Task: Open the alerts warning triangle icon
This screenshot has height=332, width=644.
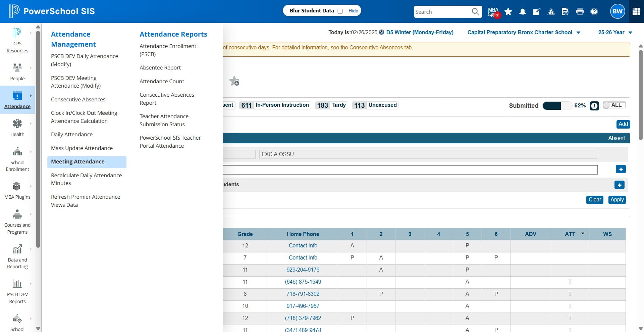Action: pos(551,12)
